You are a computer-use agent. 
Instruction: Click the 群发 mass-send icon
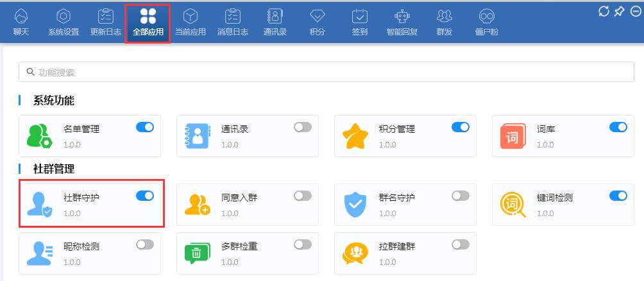coord(444,21)
